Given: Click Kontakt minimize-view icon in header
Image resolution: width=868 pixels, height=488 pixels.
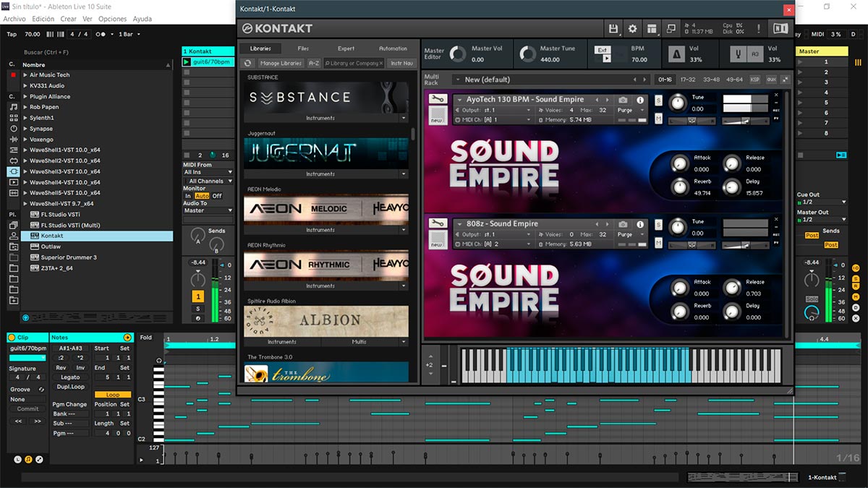Looking at the screenshot, I should [x=671, y=28].
